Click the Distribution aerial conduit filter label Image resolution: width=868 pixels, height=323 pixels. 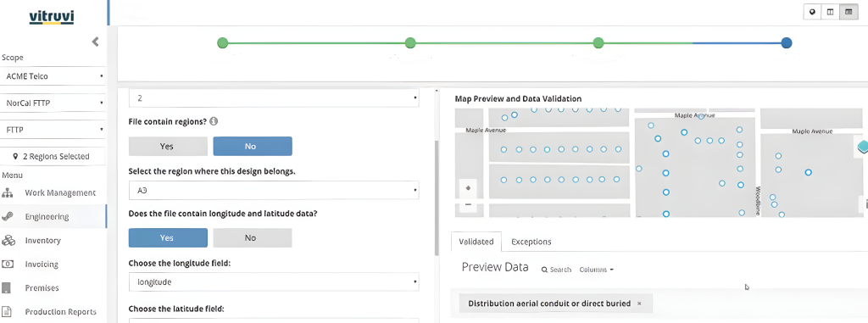(549, 304)
